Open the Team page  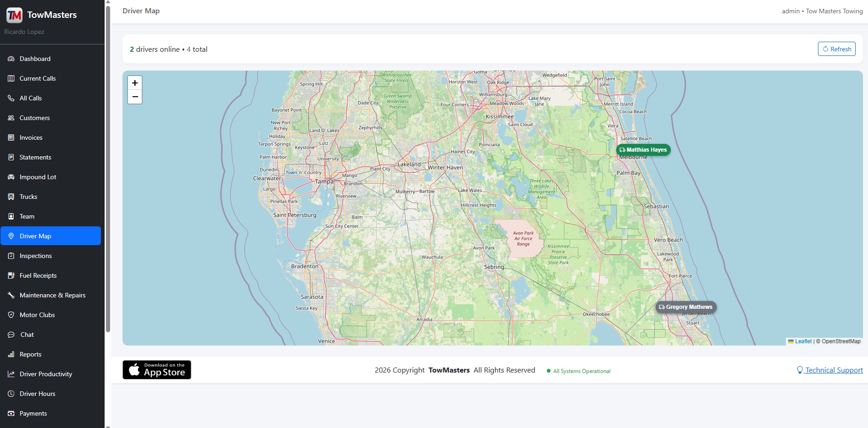(50, 216)
